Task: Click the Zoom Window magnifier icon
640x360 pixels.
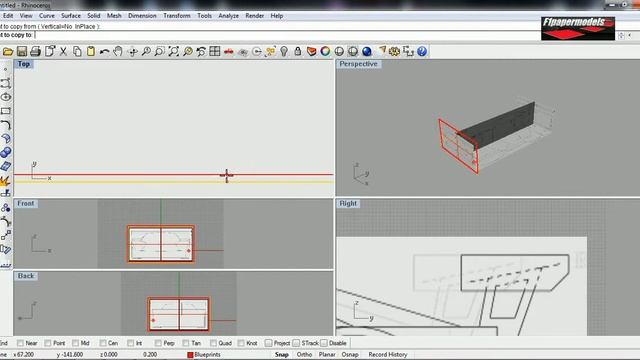Action: tap(160, 51)
